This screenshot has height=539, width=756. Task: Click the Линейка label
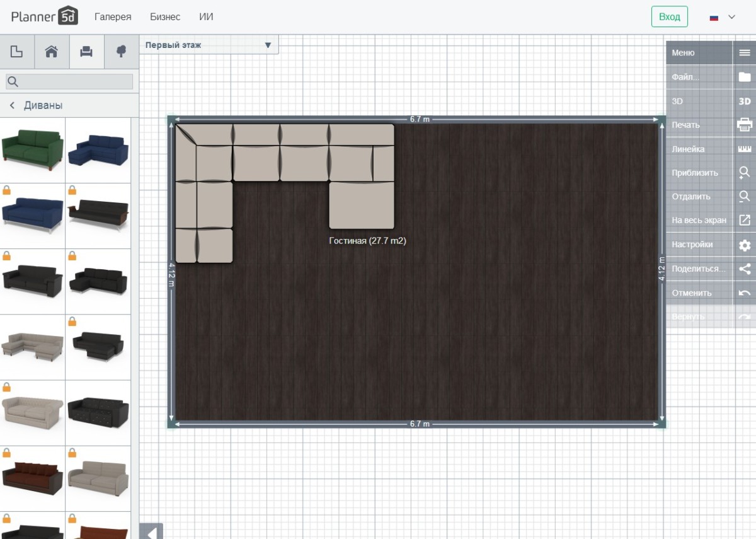(x=688, y=149)
